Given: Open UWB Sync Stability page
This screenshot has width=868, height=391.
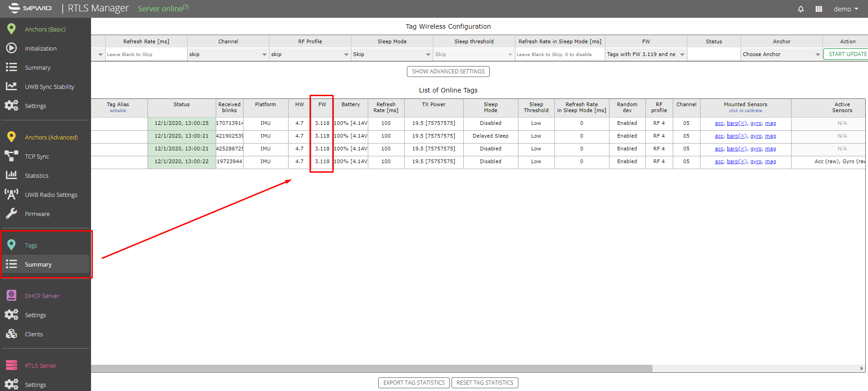Looking at the screenshot, I should coord(50,87).
